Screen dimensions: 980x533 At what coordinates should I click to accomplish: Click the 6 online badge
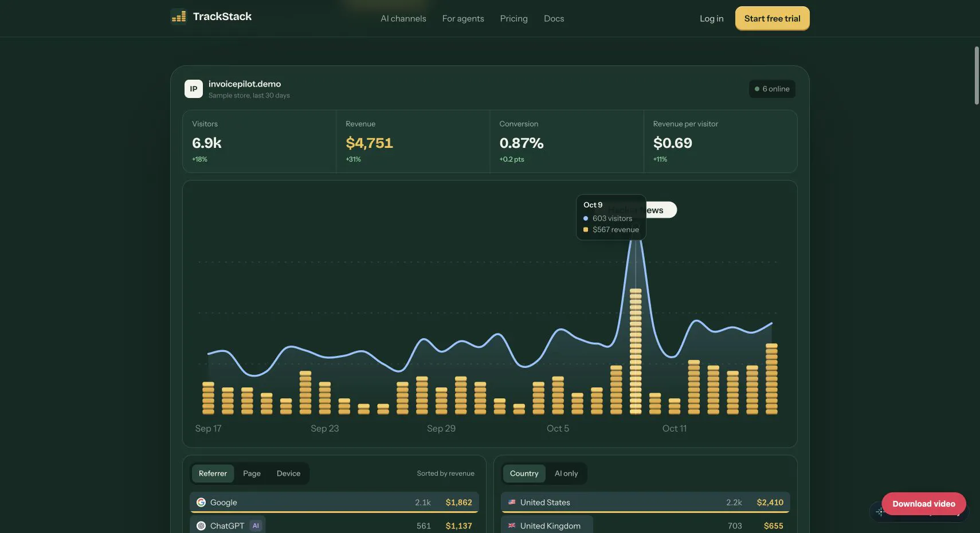[x=772, y=89]
